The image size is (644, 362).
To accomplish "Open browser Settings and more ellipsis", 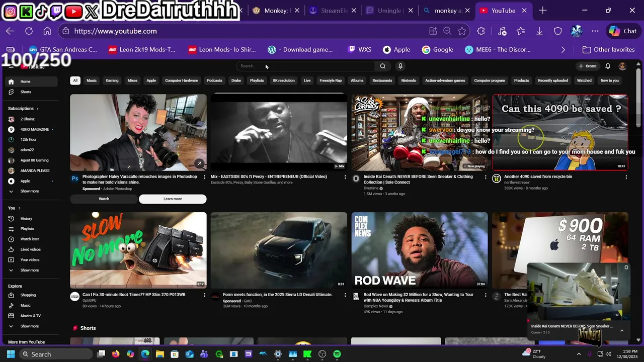I will point(595,31).
